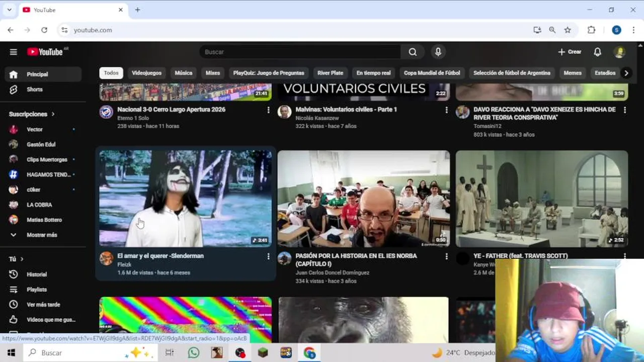Open the YouTube hamburger guide menu
644x362 pixels.
[x=14, y=52]
